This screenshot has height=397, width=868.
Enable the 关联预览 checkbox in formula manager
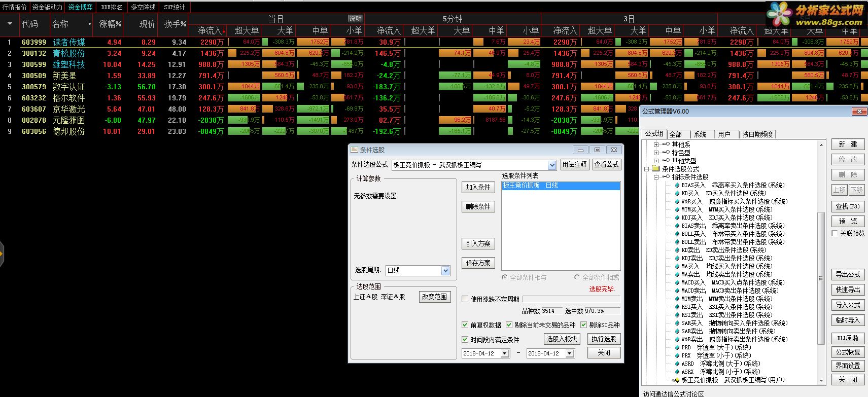(835, 234)
